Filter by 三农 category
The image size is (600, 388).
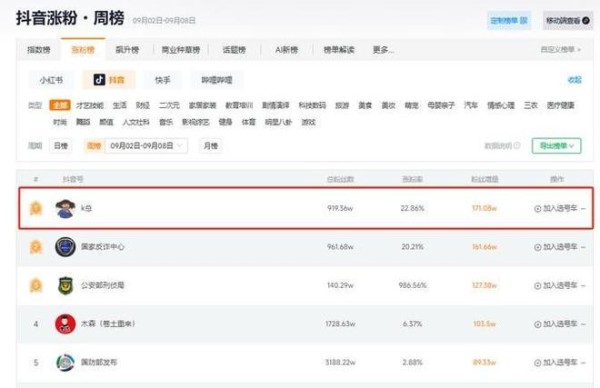click(531, 105)
